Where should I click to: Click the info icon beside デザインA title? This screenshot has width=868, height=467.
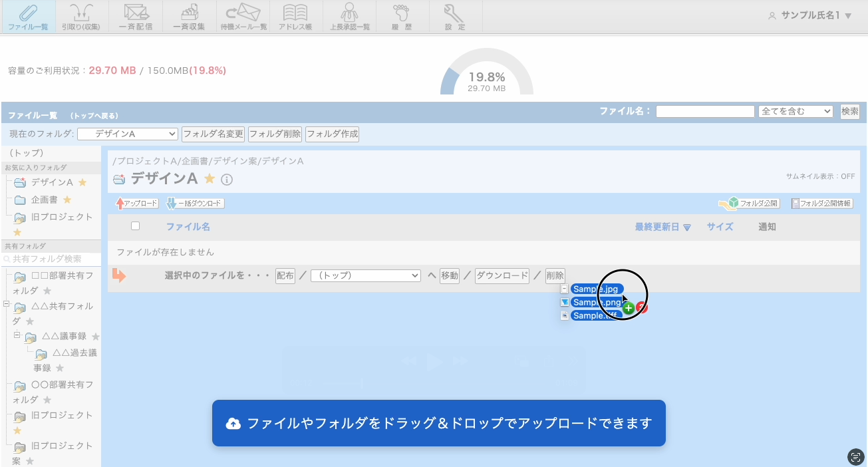pyautogui.click(x=226, y=179)
